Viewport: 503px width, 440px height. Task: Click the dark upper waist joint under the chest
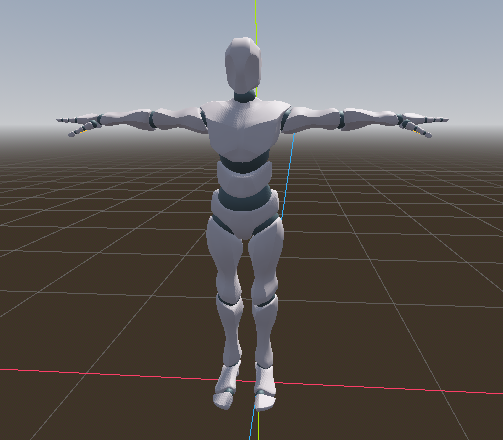244,163
